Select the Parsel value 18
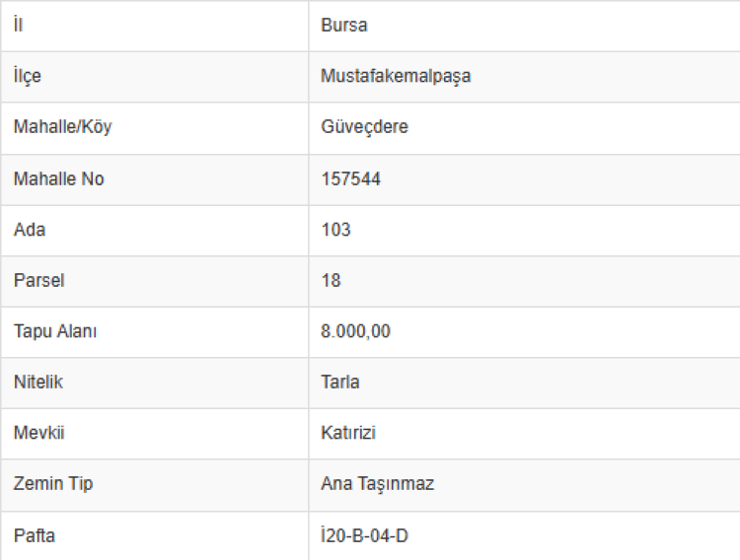 (332, 281)
